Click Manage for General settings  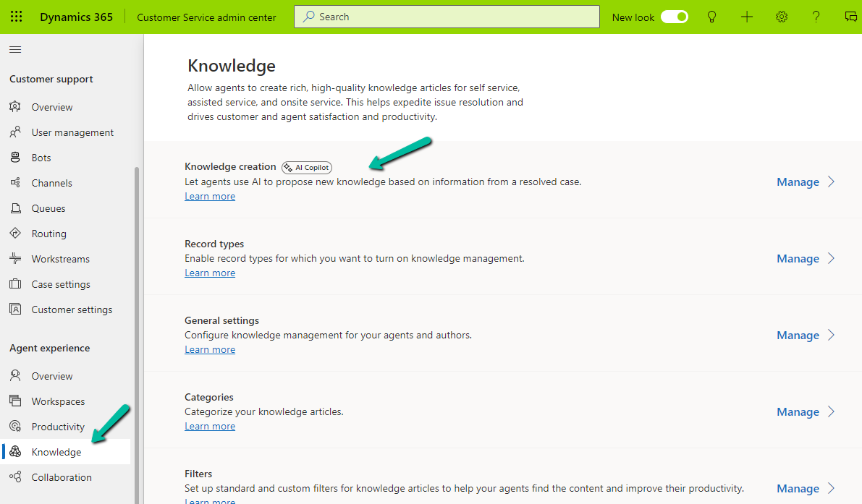(x=798, y=336)
